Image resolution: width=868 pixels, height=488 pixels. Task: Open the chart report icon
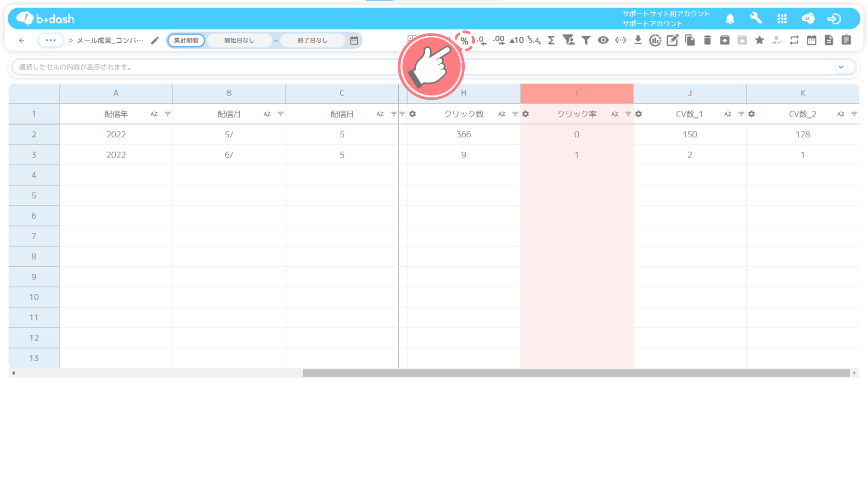pos(655,40)
